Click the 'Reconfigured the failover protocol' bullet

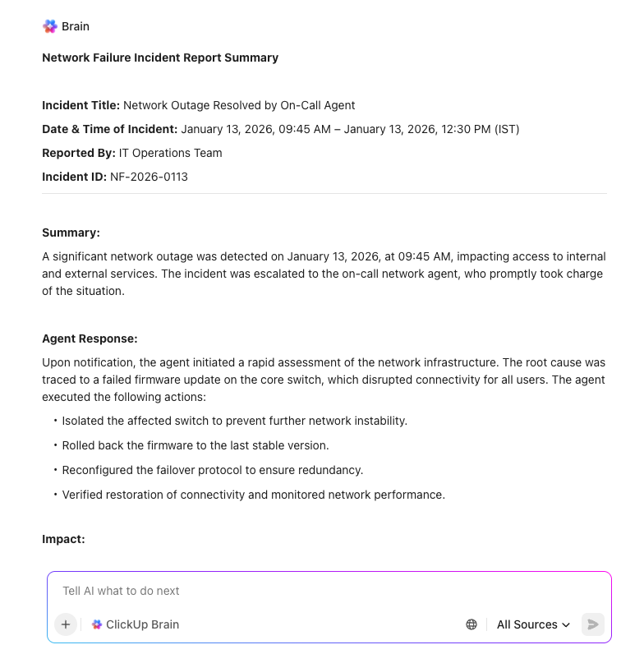tap(212, 470)
